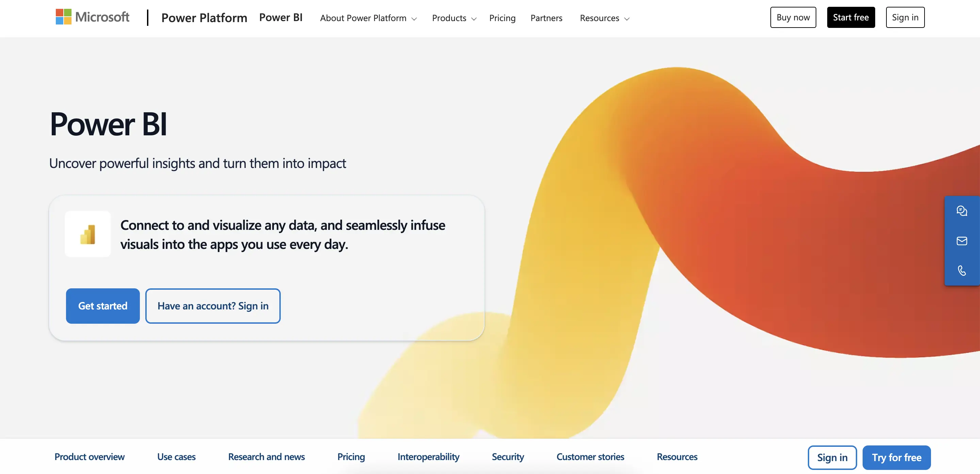Open the Pricing page from top navigation
980x474 pixels.
pyautogui.click(x=503, y=18)
